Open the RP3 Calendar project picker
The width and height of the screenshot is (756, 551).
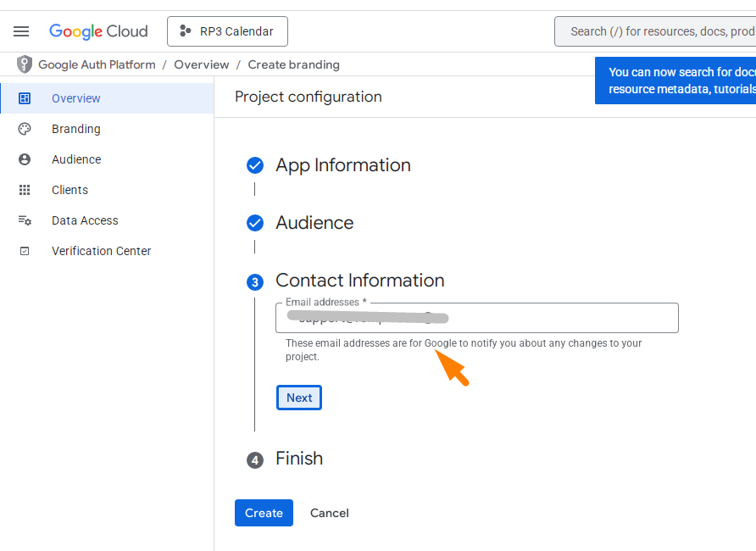pos(227,31)
